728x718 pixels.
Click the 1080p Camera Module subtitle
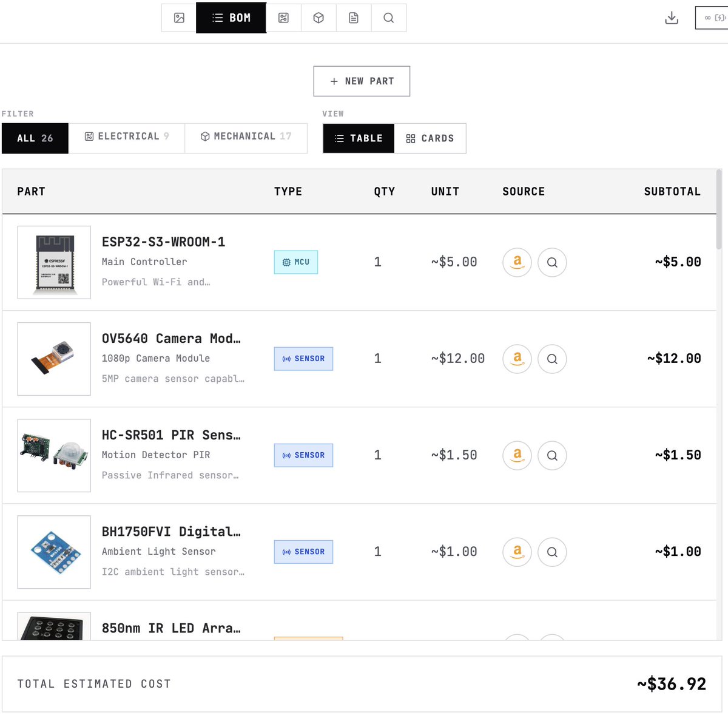156,358
